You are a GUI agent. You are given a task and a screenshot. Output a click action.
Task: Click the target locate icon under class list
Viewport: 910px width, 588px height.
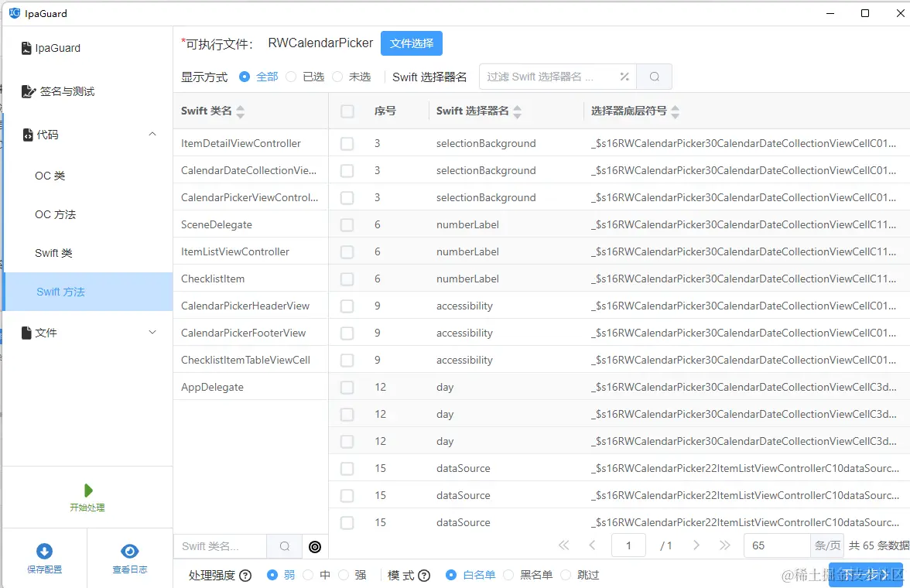click(314, 546)
